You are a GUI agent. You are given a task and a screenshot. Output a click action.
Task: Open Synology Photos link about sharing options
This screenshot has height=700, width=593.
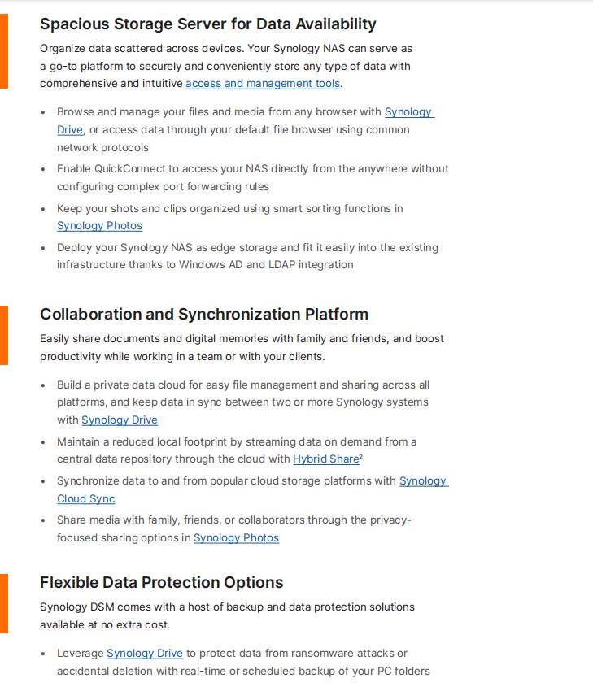click(236, 538)
